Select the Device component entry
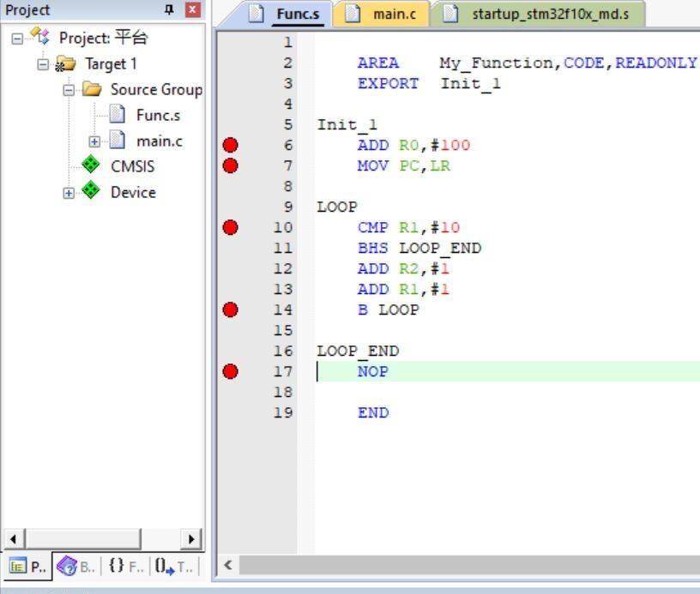The height and width of the screenshot is (594, 700). (x=133, y=193)
